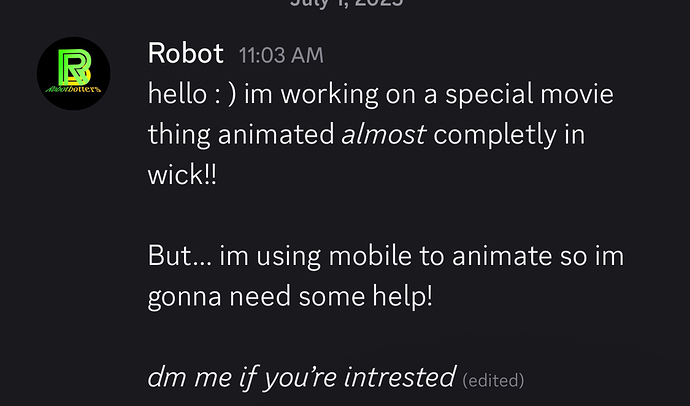
Task: Click the Robotbotters caption inside the avatar
Action: pos(73,89)
